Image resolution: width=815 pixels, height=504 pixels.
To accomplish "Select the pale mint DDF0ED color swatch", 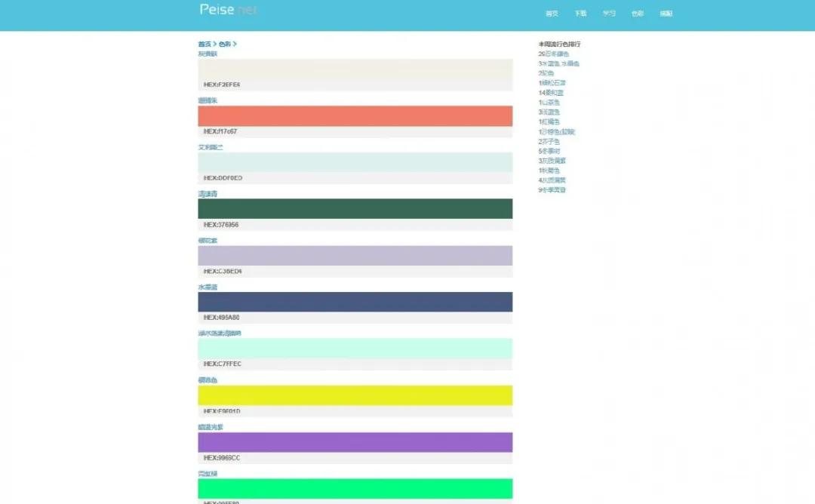I will pyautogui.click(x=355, y=162).
